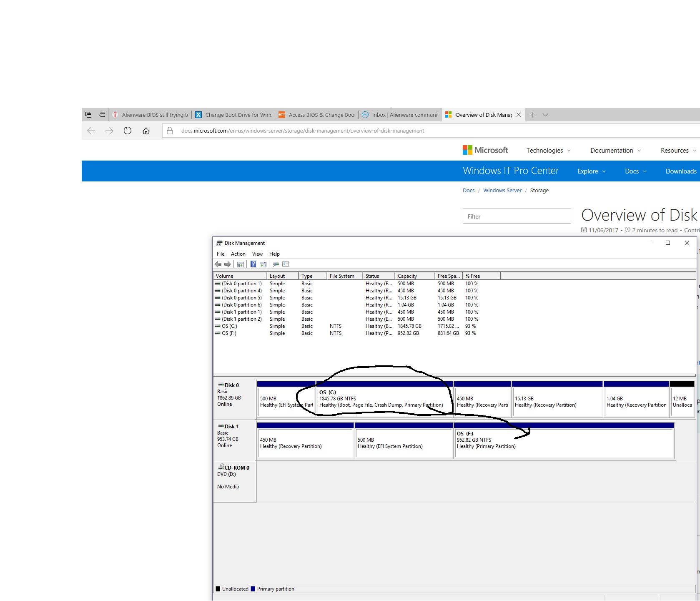Refresh the browser page
700x601 pixels.
[x=128, y=131]
